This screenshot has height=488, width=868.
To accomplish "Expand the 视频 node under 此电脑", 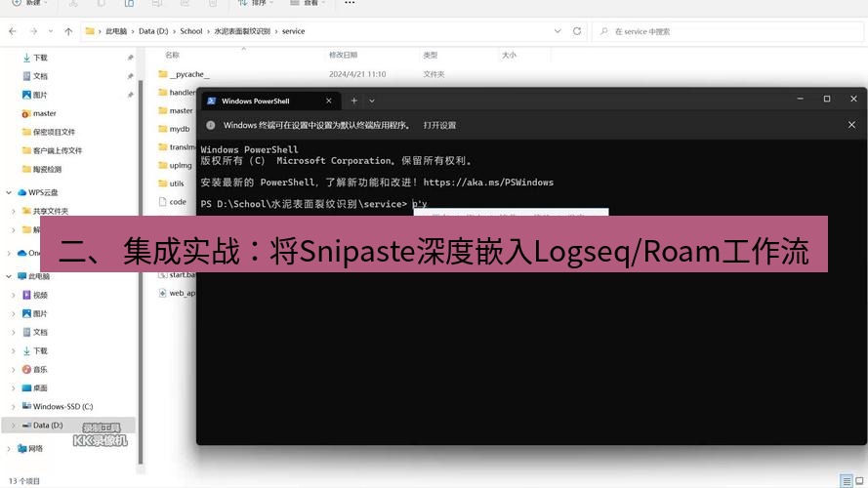I will [14, 296].
